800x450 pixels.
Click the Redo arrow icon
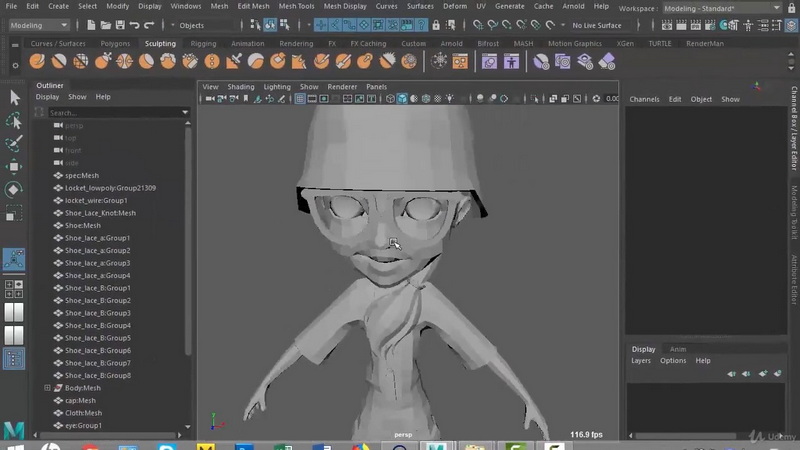click(149, 25)
